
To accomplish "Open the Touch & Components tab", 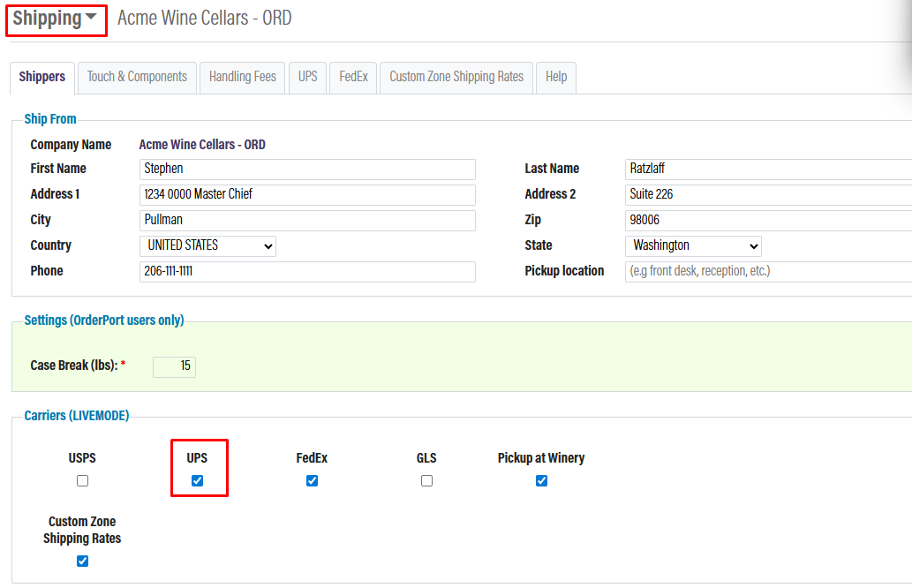I will tap(137, 78).
